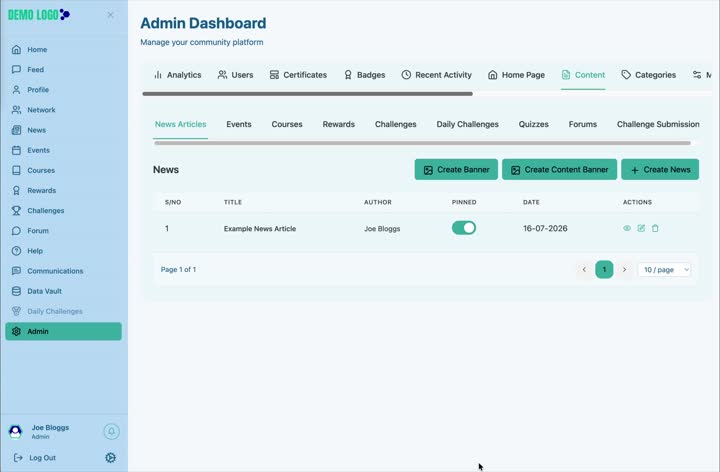Select the Admin sidebar item

63,332
